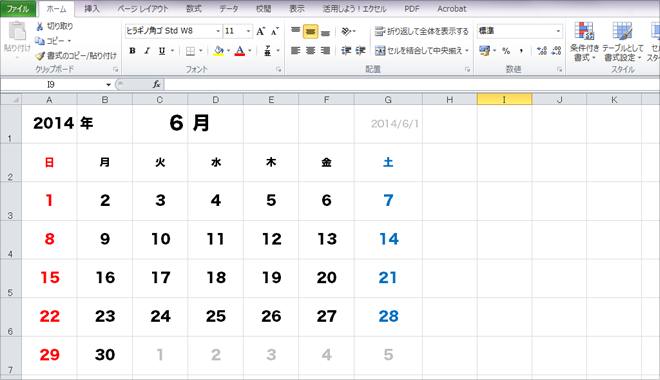The image size is (660, 380).
Task: Apply percent style format
Action: pos(506,50)
